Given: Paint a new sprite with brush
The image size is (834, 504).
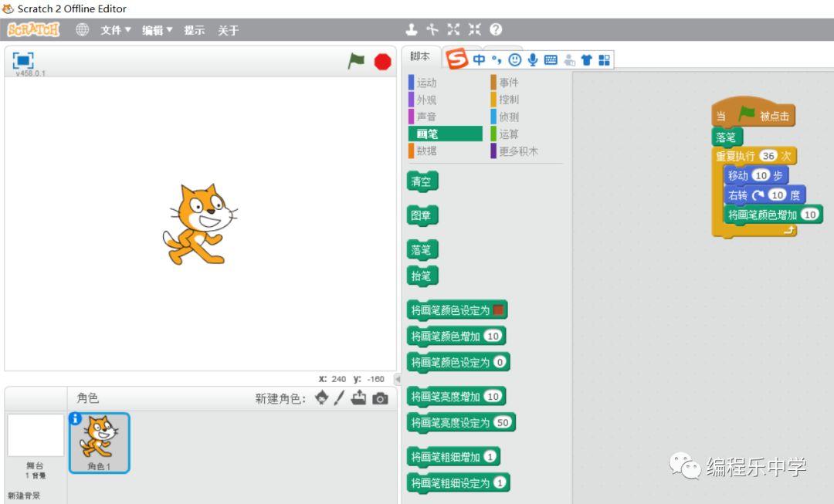Looking at the screenshot, I should (x=339, y=397).
